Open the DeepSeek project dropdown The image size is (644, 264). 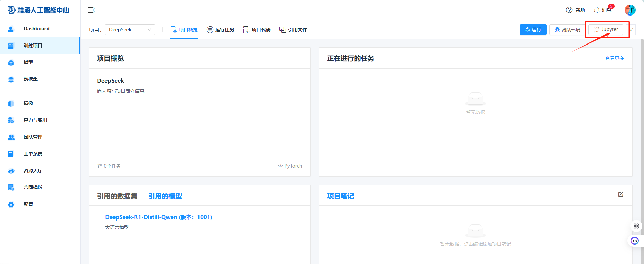pos(130,30)
